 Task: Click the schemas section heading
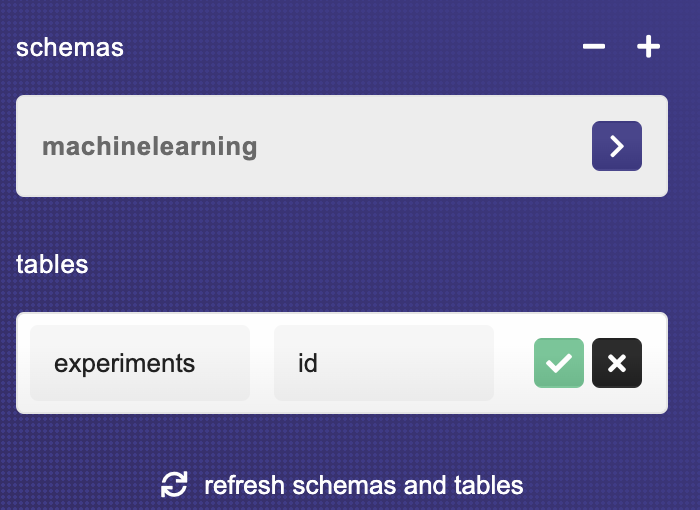pos(70,47)
